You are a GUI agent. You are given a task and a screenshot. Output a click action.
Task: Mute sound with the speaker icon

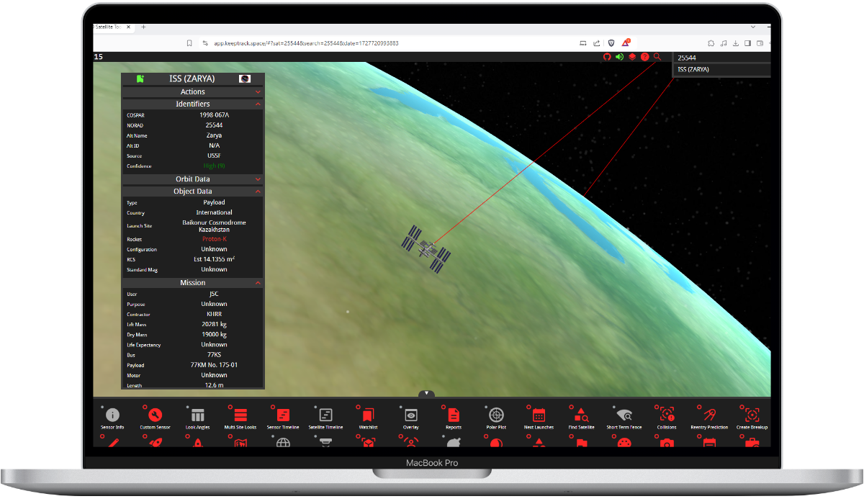click(619, 57)
